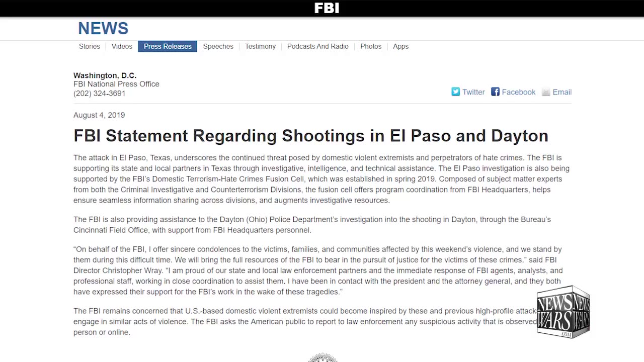This screenshot has width=644, height=362.
Task: Click the paragraph about Dayton (Ohio) Police Department
Action: [312, 225]
